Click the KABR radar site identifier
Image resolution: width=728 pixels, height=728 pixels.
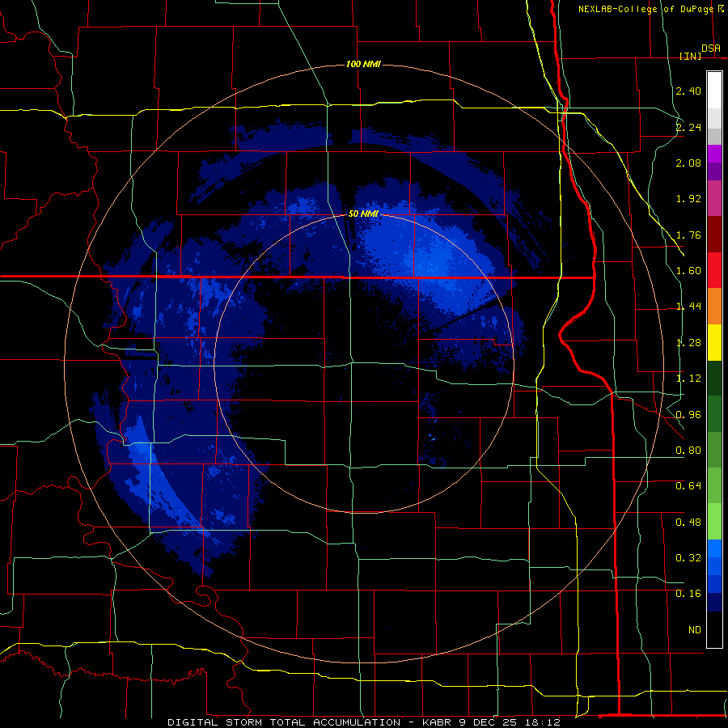pos(439,722)
